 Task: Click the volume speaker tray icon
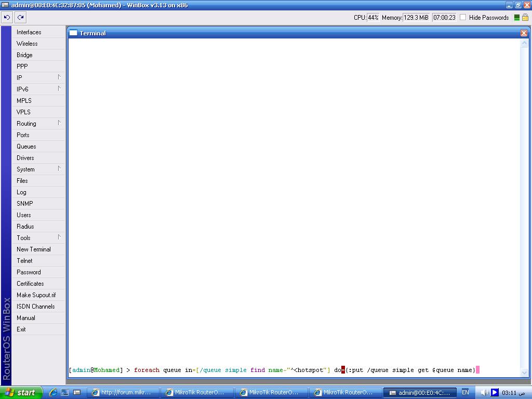[x=484, y=393]
